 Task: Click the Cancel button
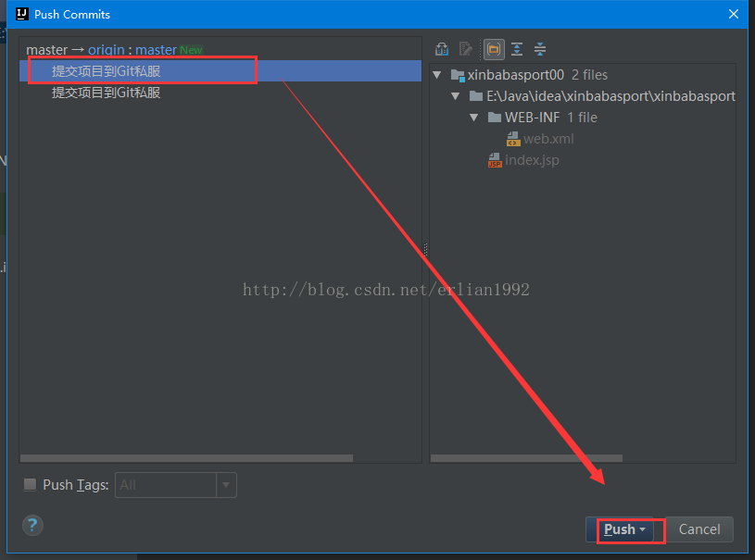tap(699, 529)
